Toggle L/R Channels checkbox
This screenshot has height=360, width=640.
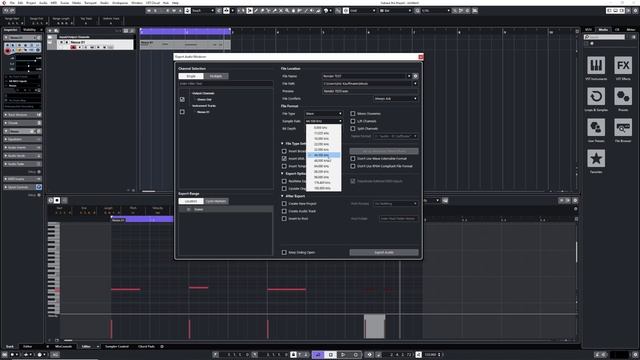(353, 121)
